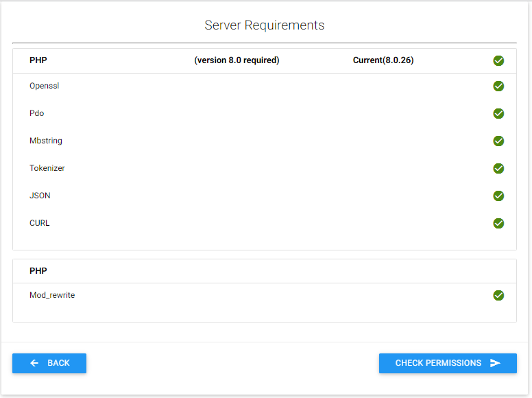Click the send arrow icon in Check Permissions
532x398 pixels.
pos(495,363)
